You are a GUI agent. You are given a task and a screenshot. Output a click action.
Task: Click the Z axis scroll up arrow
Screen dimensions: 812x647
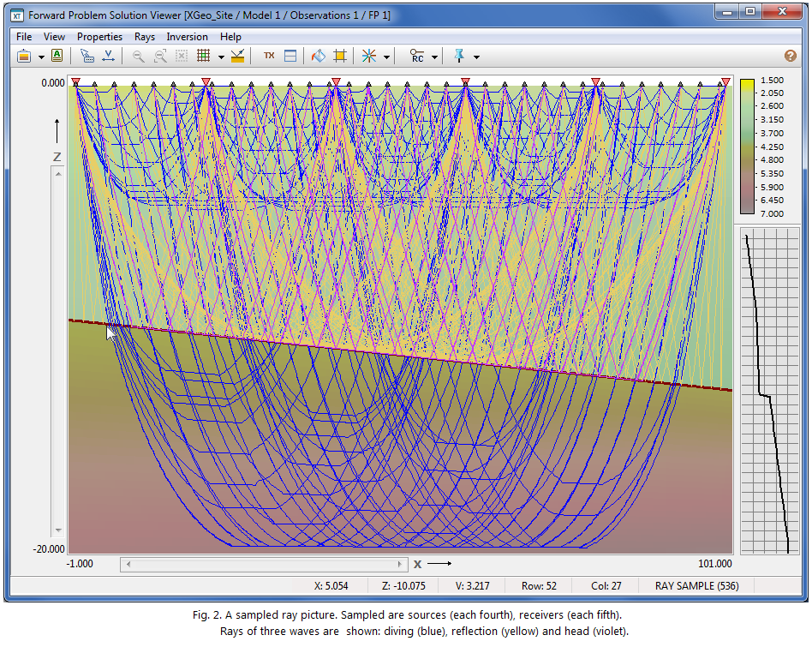(x=58, y=174)
